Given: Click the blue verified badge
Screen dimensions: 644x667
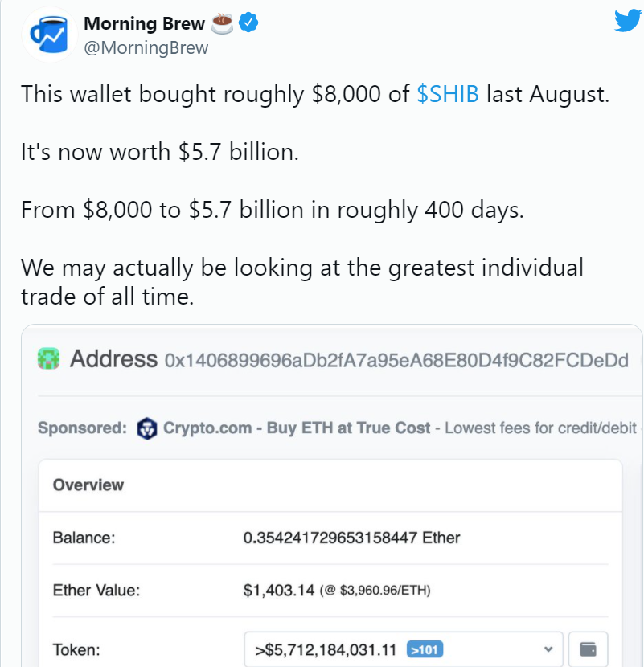Looking at the screenshot, I should [248, 23].
